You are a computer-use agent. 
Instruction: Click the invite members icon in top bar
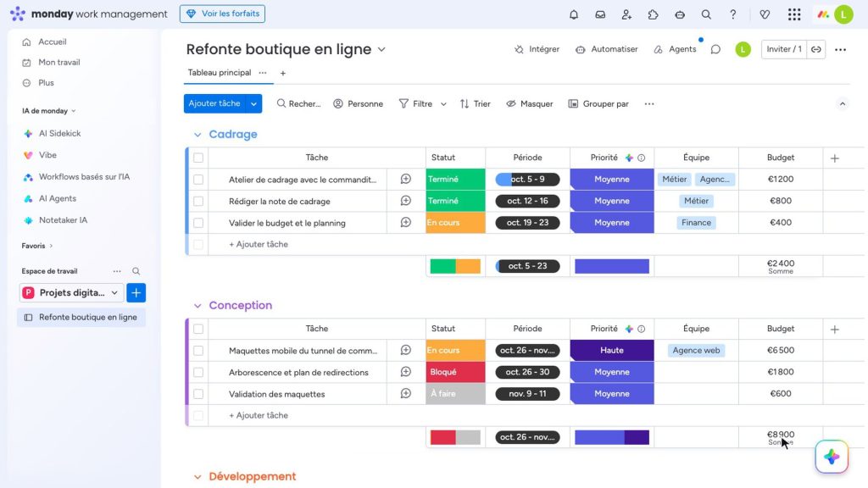click(626, 14)
